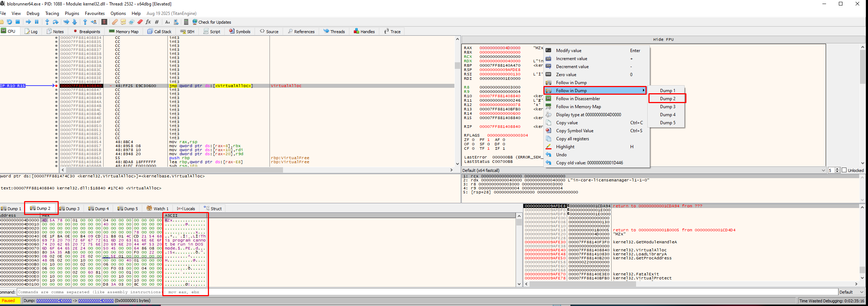The height and width of the screenshot is (306, 868).
Task: Click the command input field
Action: [427, 292]
